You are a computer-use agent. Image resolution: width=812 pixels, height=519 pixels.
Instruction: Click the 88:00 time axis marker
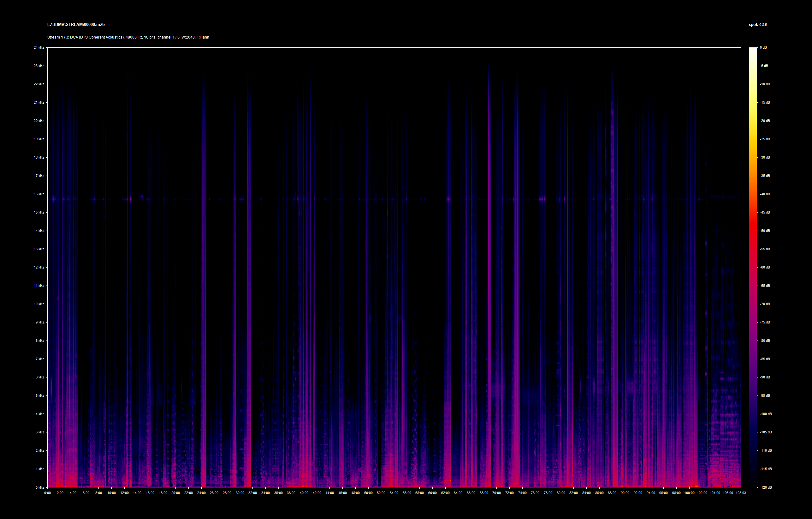pyautogui.click(x=612, y=493)
